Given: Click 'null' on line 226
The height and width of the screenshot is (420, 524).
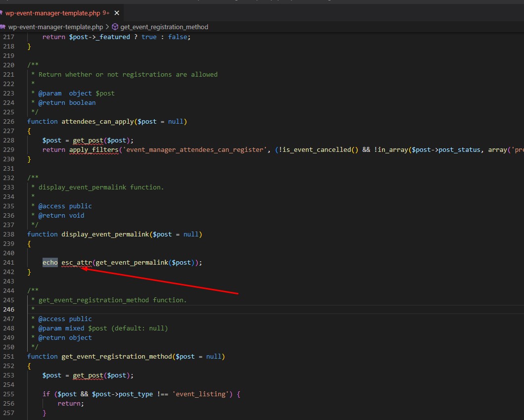Looking at the screenshot, I should 176,122.
